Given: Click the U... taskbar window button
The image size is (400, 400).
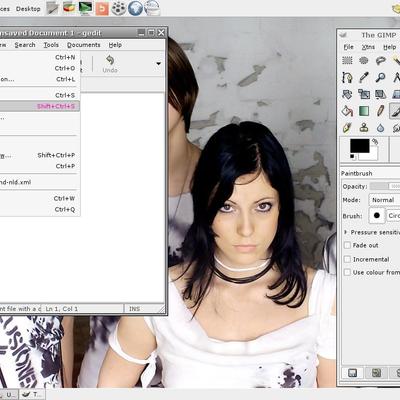Looking at the screenshot, I should pyautogui.click(x=8, y=395).
